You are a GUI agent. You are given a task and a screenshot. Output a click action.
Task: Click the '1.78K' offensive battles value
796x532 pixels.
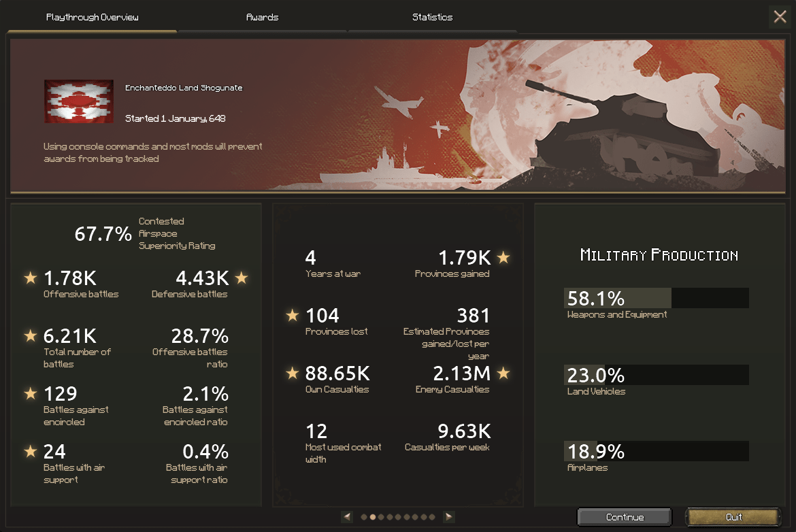tap(70, 278)
